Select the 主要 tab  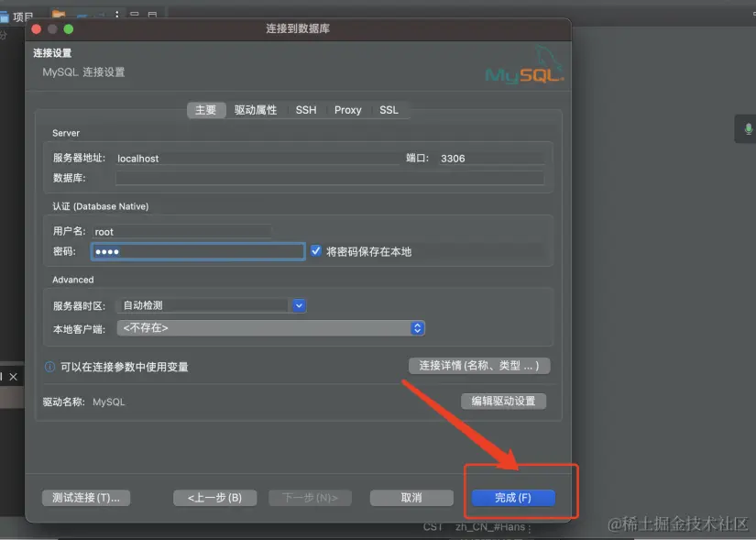206,110
